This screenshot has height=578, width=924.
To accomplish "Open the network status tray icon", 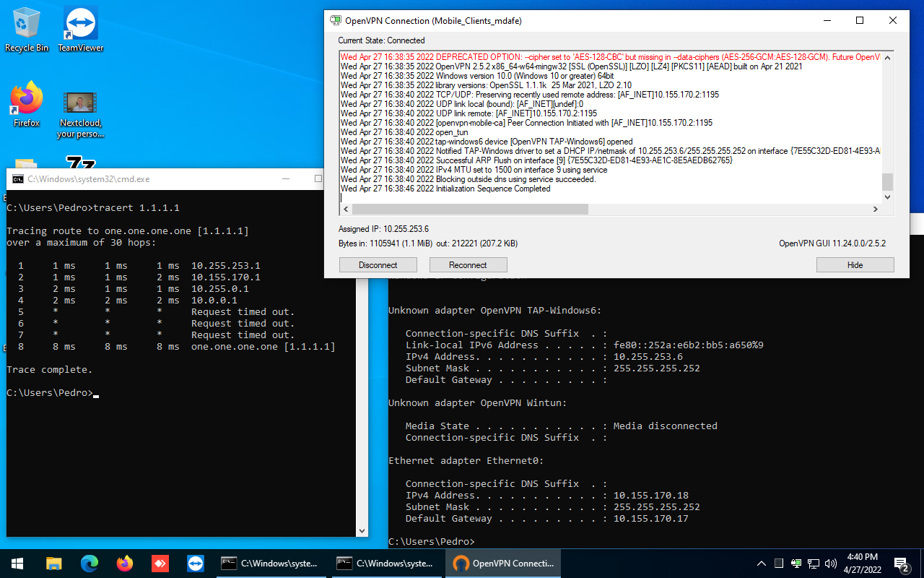I will click(x=813, y=563).
